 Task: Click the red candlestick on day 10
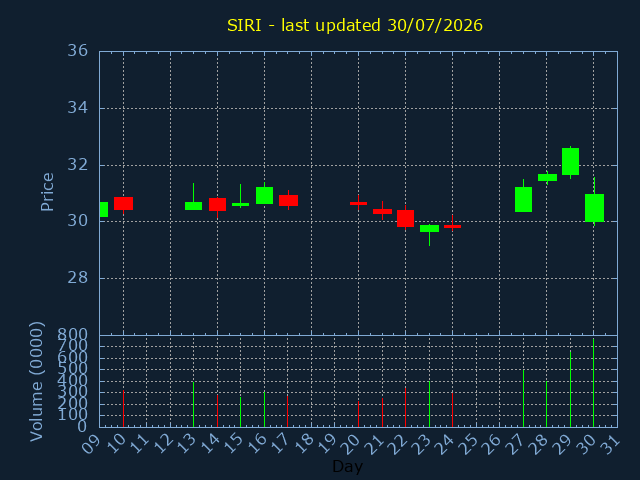123,203
